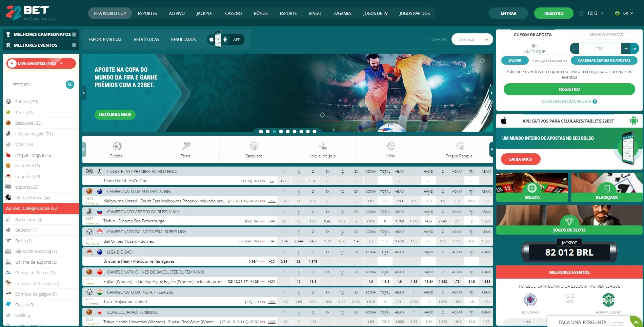The height and width of the screenshot is (327, 644).
Task: Open Ao Vivo menu item
Action: (177, 14)
